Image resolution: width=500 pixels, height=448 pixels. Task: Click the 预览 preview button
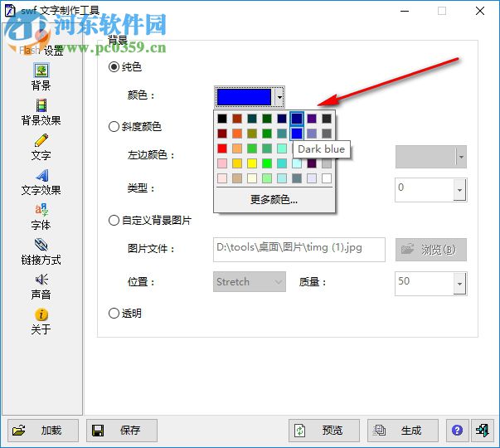(x=324, y=431)
